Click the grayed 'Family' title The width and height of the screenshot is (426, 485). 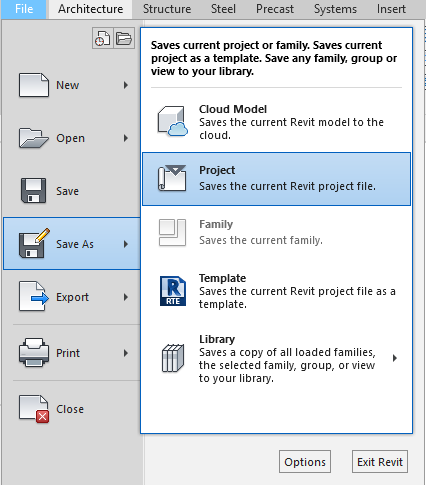click(216, 224)
